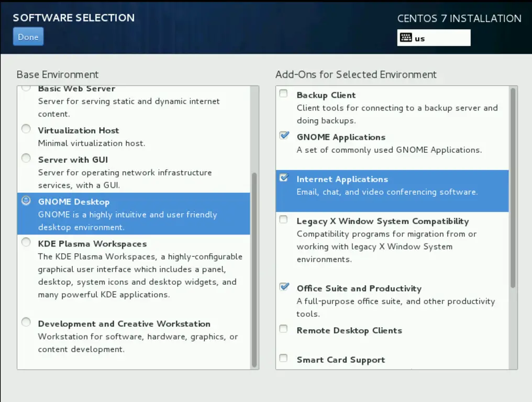
Task: Click the Done button
Action: pyautogui.click(x=28, y=37)
